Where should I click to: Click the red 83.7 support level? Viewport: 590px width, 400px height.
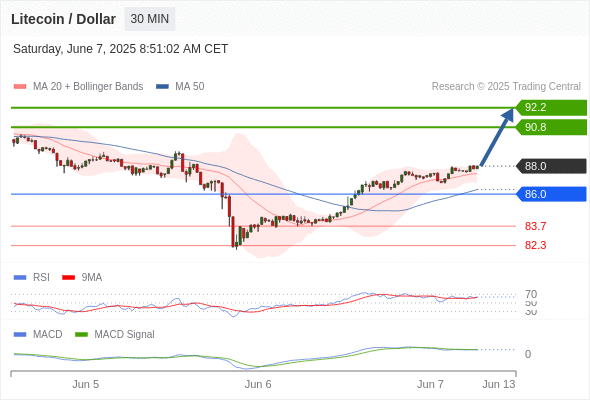535,226
